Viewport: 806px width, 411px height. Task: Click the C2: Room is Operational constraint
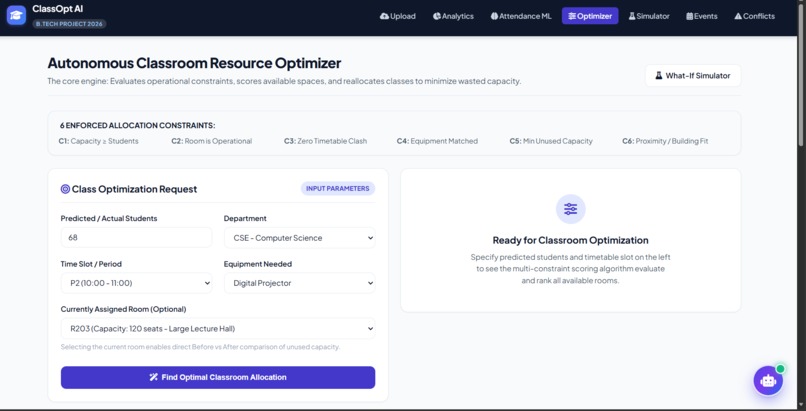212,141
